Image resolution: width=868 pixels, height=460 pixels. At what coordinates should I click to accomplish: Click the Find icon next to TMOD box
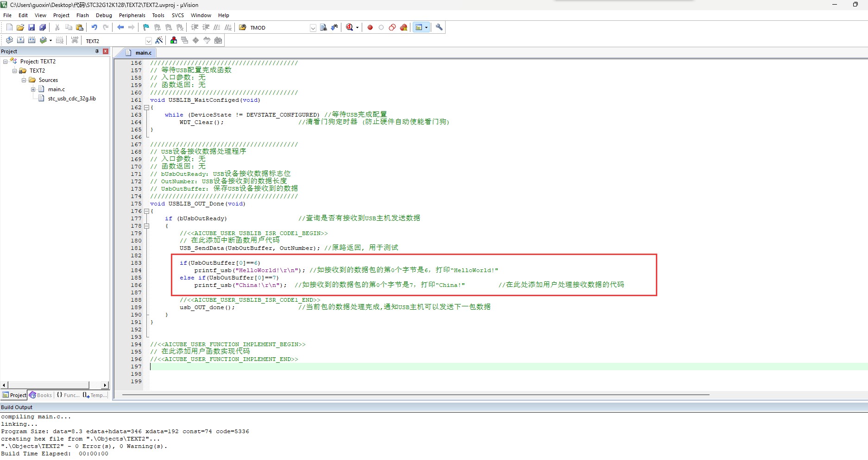(x=323, y=28)
